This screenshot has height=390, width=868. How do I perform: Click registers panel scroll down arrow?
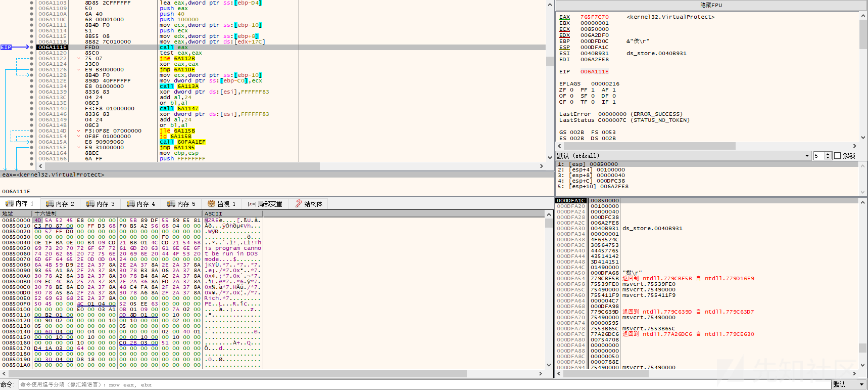pos(863,138)
